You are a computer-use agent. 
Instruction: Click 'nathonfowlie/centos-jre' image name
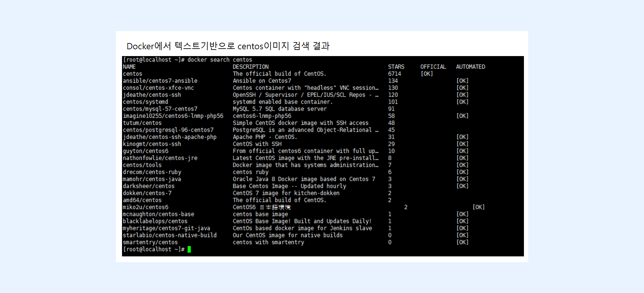tap(160, 158)
